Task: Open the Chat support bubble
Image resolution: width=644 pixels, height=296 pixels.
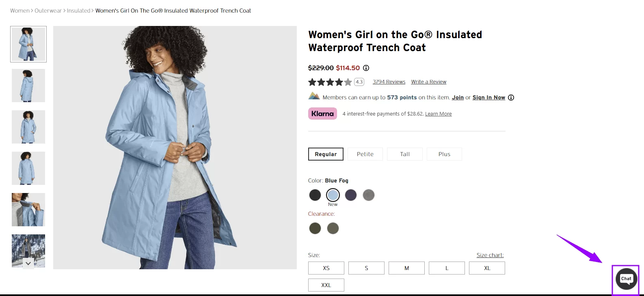Action: [626, 279]
